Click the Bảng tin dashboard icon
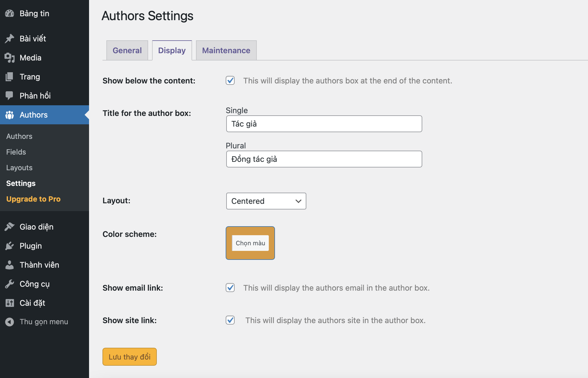The image size is (588, 378). tap(10, 13)
